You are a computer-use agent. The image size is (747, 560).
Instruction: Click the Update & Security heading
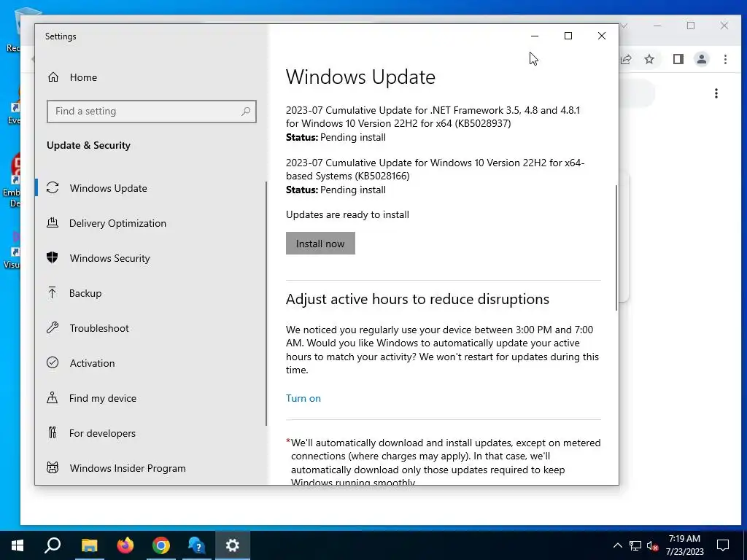pyautogui.click(x=88, y=145)
